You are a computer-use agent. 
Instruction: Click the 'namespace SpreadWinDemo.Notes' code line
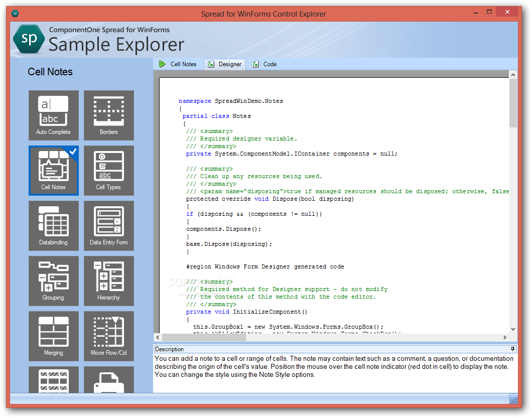231,101
